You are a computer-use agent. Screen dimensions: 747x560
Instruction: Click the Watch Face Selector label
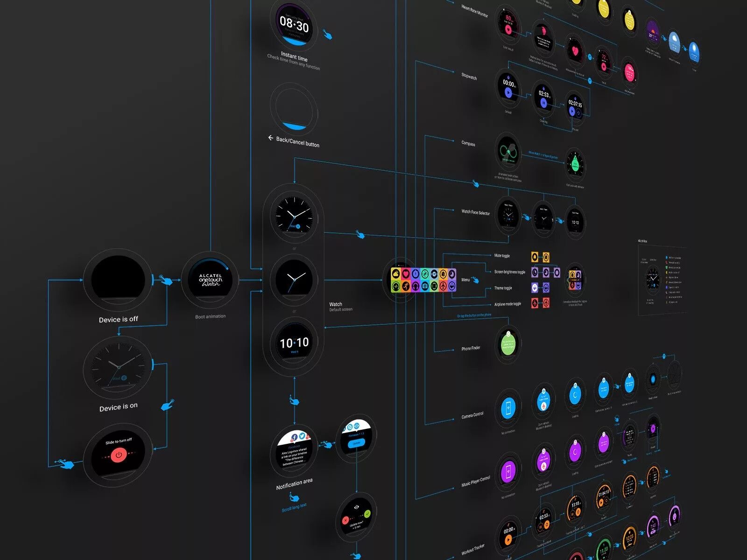point(475,212)
